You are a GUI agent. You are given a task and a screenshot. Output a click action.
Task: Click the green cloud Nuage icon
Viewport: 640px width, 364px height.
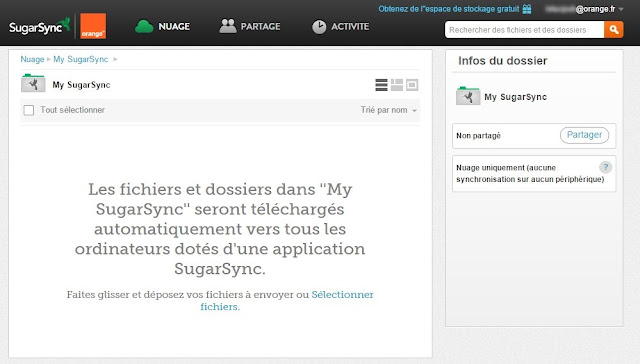(144, 27)
